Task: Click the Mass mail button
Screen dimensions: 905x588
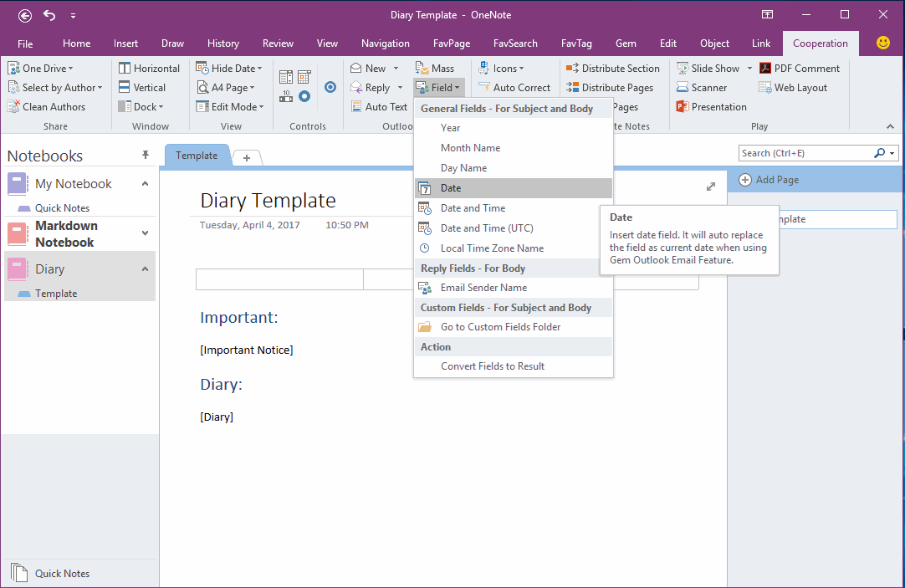Action: [435, 68]
